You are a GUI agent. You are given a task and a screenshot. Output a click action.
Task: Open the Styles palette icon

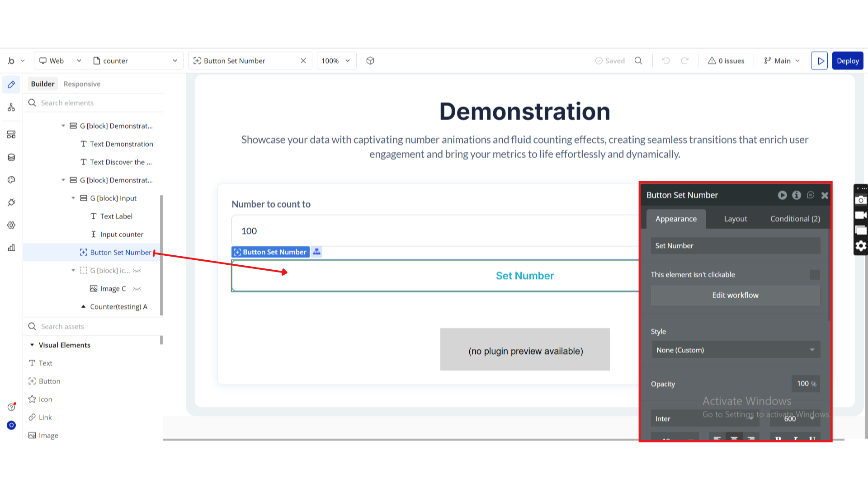(x=11, y=180)
